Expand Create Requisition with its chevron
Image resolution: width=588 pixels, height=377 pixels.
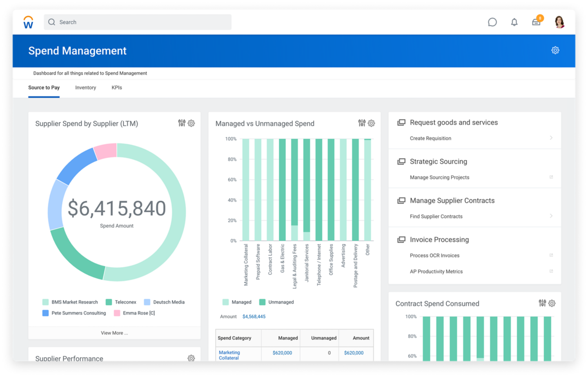pyautogui.click(x=552, y=138)
